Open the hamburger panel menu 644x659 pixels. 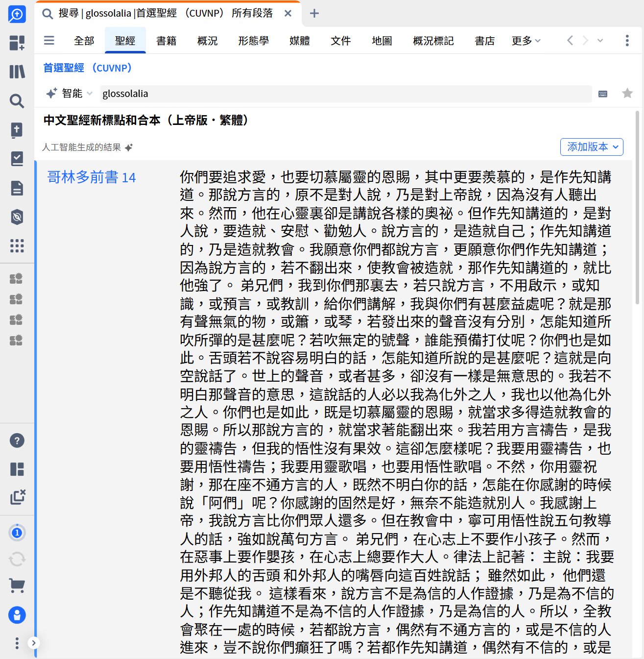pyautogui.click(x=49, y=40)
